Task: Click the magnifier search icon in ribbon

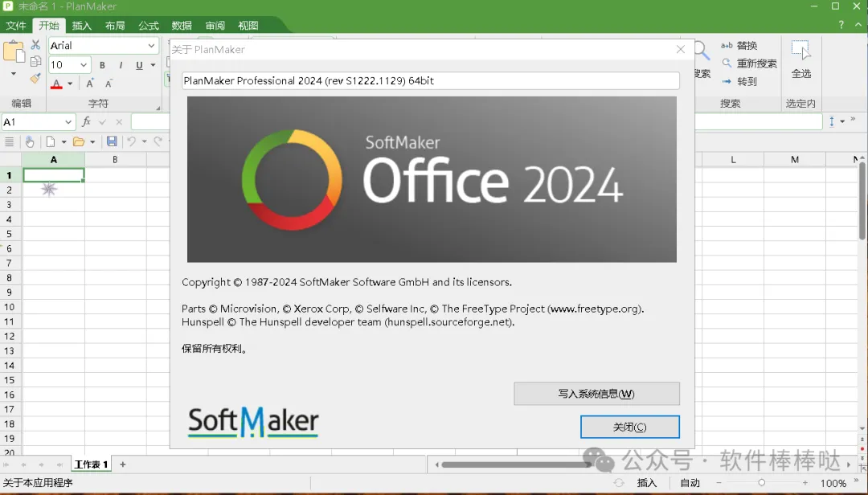Action: [702, 51]
